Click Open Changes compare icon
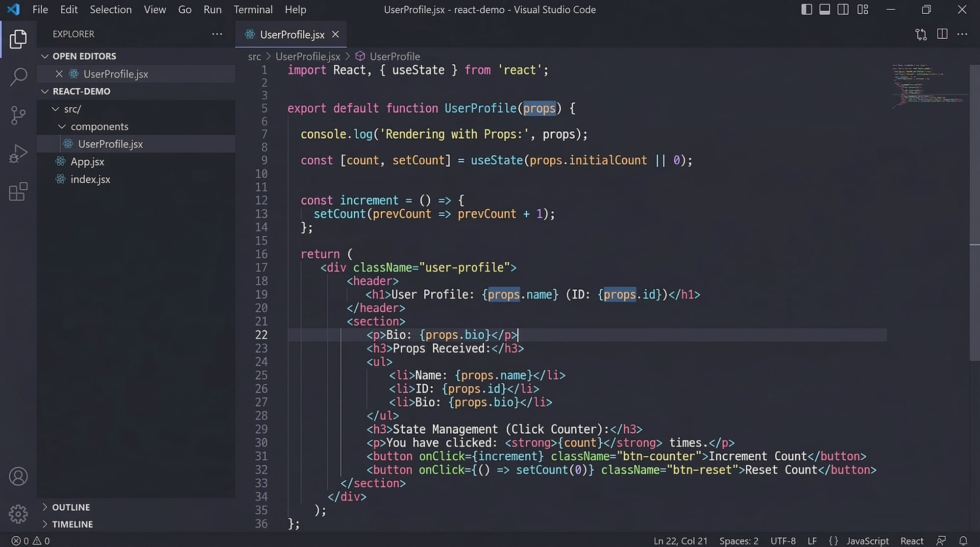 (x=921, y=34)
